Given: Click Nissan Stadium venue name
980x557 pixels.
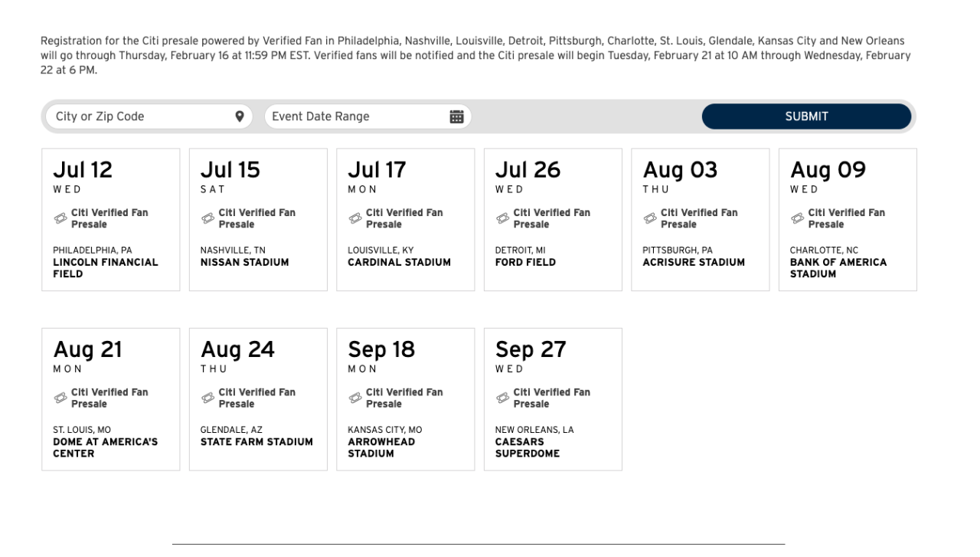Looking at the screenshot, I should click(244, 263).
